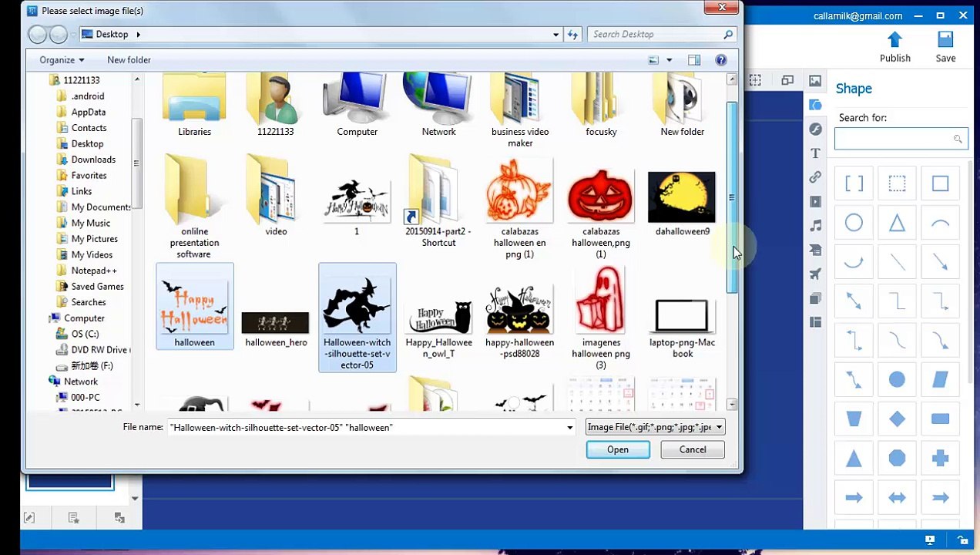This screenshot has width=980, height=555.
Task: Select the Text tool in sidebar
Action: [815, 153]
